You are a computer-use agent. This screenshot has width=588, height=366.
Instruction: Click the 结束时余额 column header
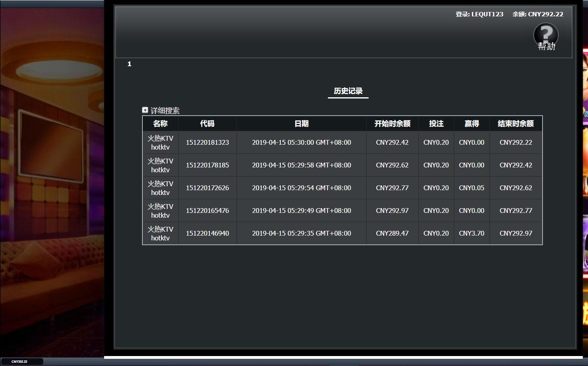[x=516, y=124]
